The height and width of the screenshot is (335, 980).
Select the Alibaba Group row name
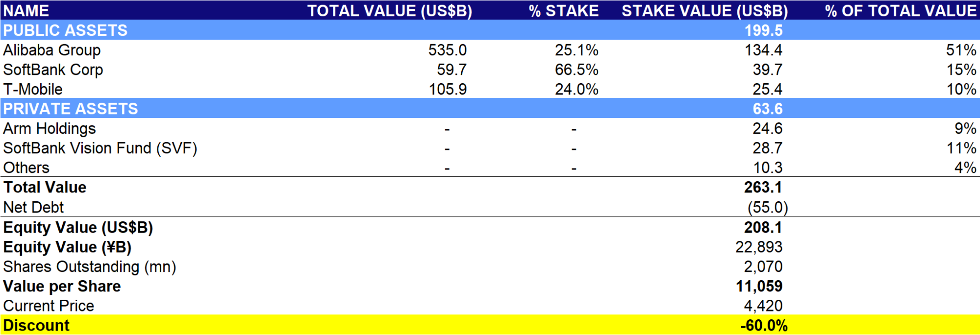point(52,50)
